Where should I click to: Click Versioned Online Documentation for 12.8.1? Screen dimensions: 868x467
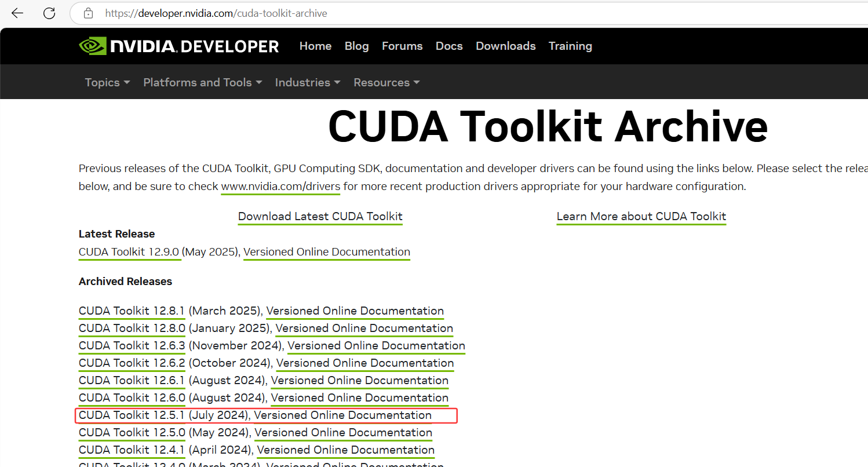pyautogui.click(x=355, y=311)
